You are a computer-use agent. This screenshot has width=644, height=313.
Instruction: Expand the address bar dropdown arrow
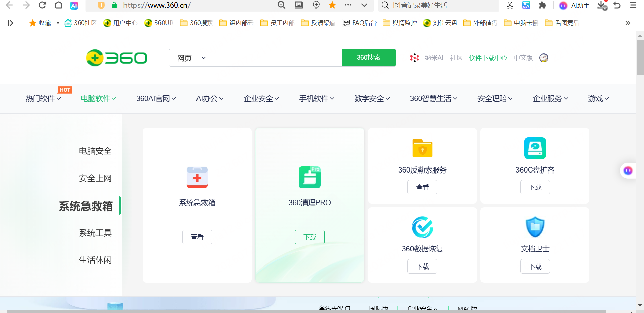click(364, 5)
